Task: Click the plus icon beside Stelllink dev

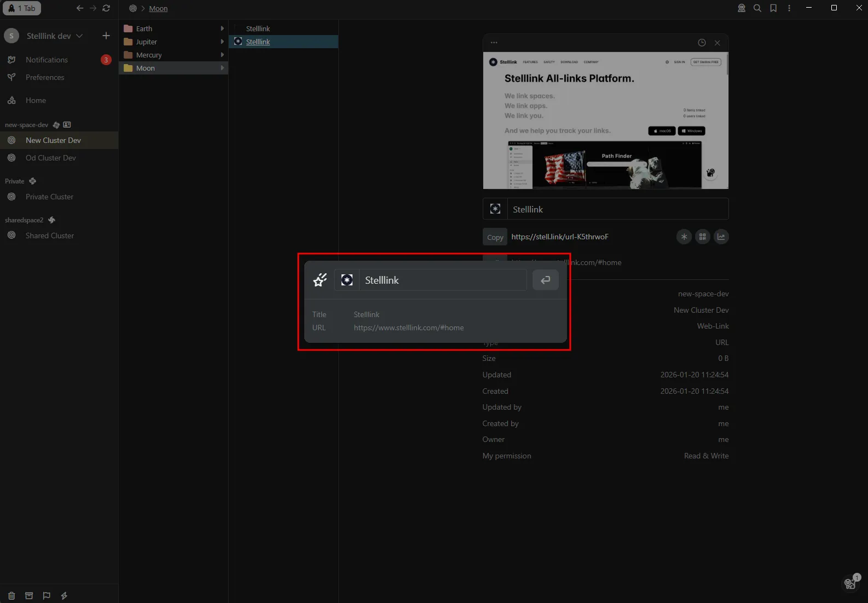Action: 106,36
